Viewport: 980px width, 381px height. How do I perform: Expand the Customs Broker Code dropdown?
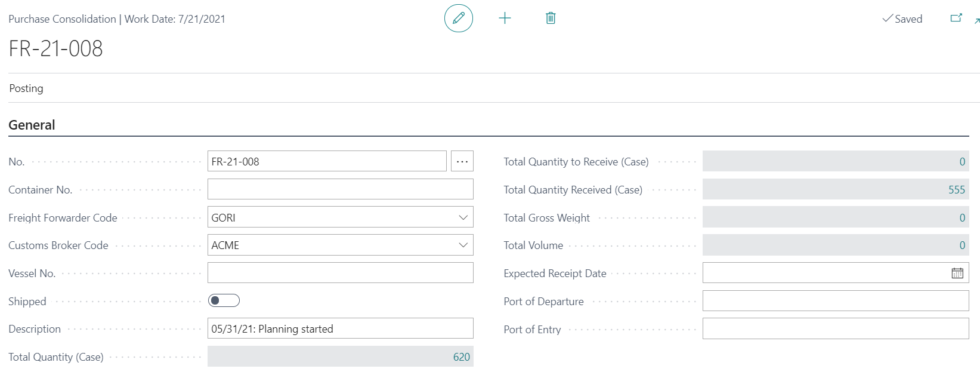point(463,245)
